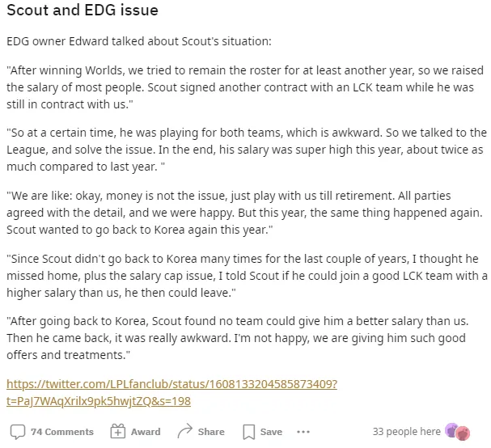Click the purple user avatar
Viewport: 491px width, 448px height.
click(x=451, y=431)
